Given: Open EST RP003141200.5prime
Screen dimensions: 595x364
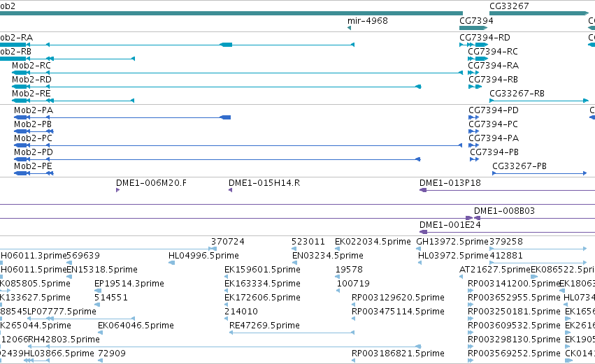Looking at the screenshot, I should pos(514,284).
